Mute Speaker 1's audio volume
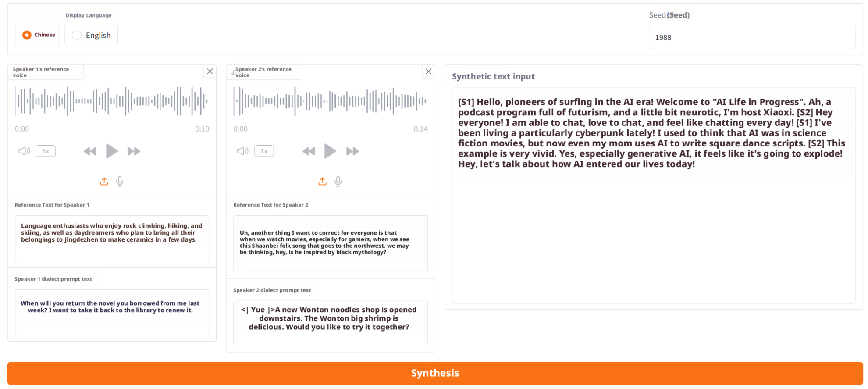868x389 pixels. tap(24, 151)
